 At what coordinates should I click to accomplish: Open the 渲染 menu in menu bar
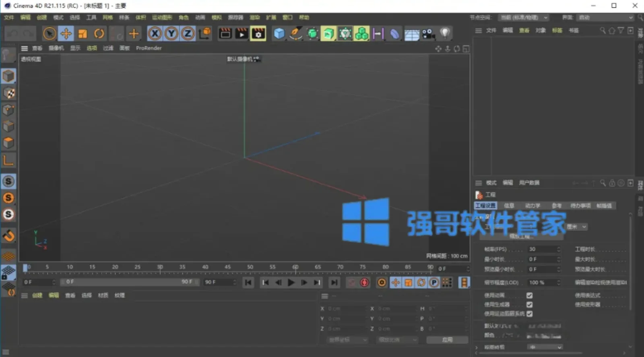pos(255,17)
